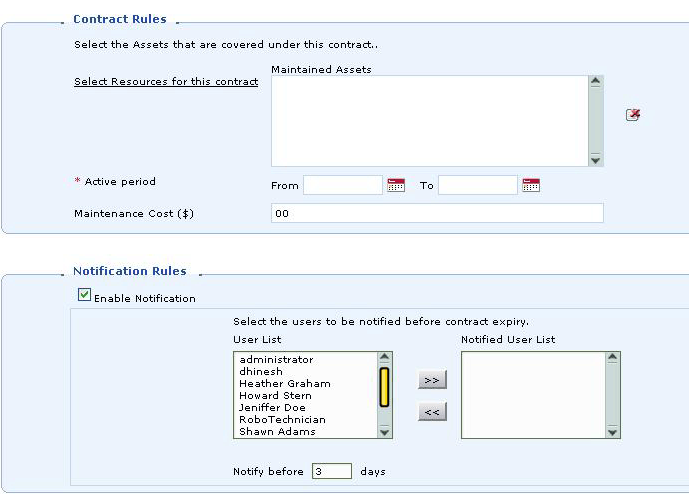Focus the Maintenance Cost input field
This screenshot has width=690, height=497.
[x=437, y=213]
